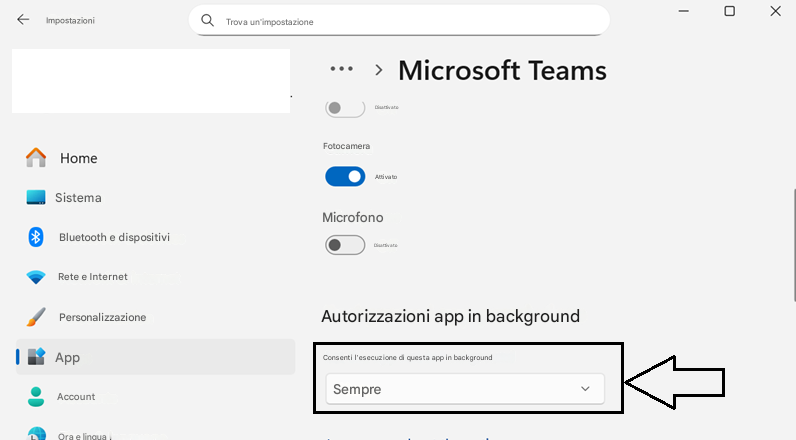Screen dimensions: 796x440
Task: Click the Sistema monitor icon
Action: point(36,197)
